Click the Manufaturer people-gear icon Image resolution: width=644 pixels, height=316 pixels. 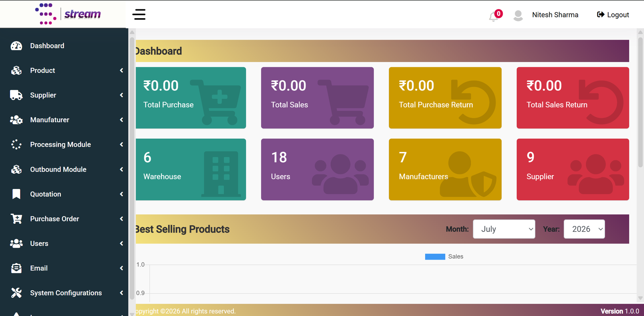click(16, 120)
